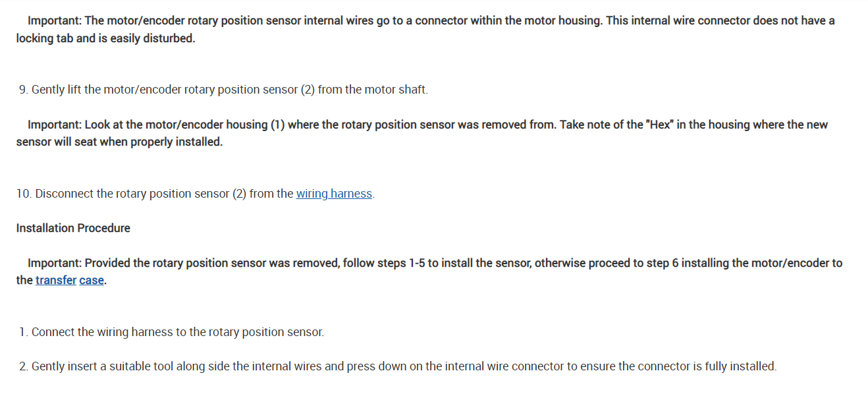Image resolution: width=868 pixels, height=398 pixels.
Task: Click the words "motor shaft" in step 9
Action: [x=393, y=90]
